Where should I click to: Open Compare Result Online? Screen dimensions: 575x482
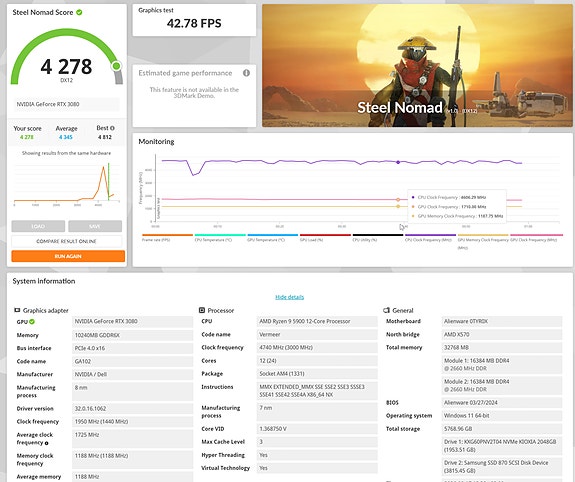point(66,241)
